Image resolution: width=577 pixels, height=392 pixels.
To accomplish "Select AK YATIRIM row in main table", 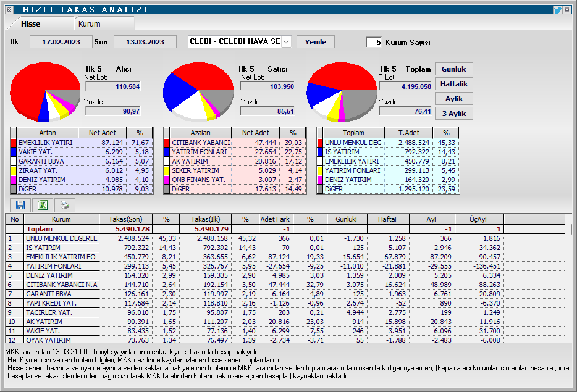I will tap(285, 322).
